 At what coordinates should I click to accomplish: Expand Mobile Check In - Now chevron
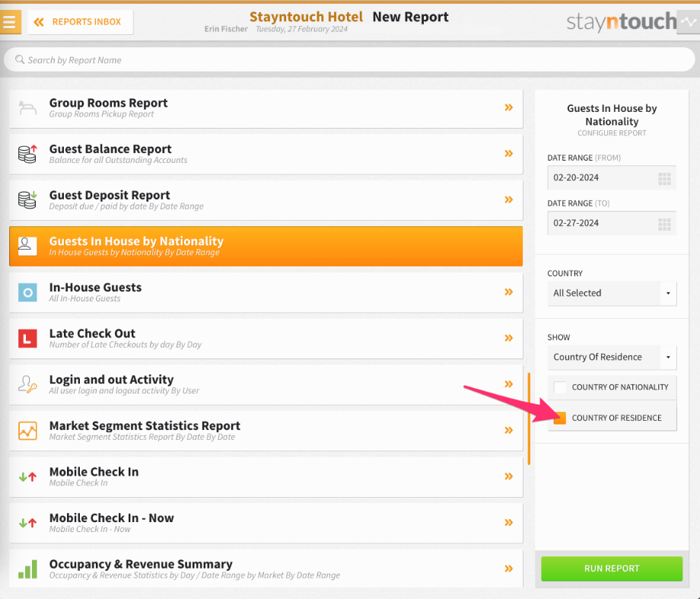[509, 523]
